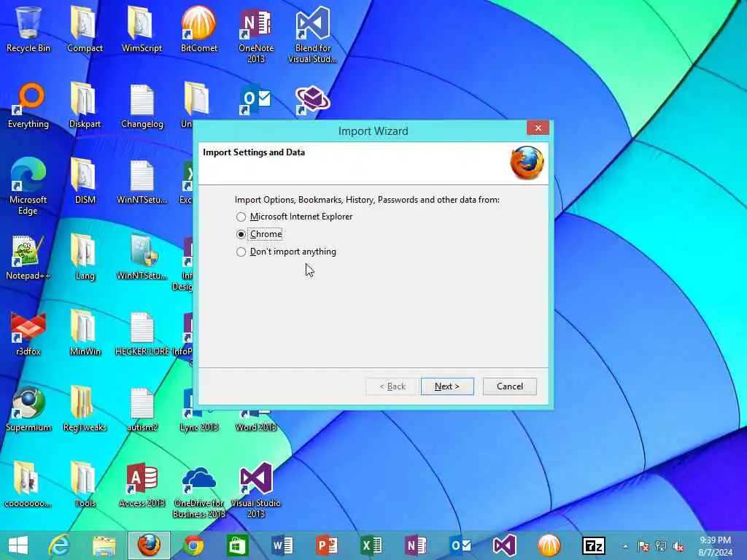Open OneNote from the taskbar
This screenshot has width=747, height=560.
coord(415,545)
